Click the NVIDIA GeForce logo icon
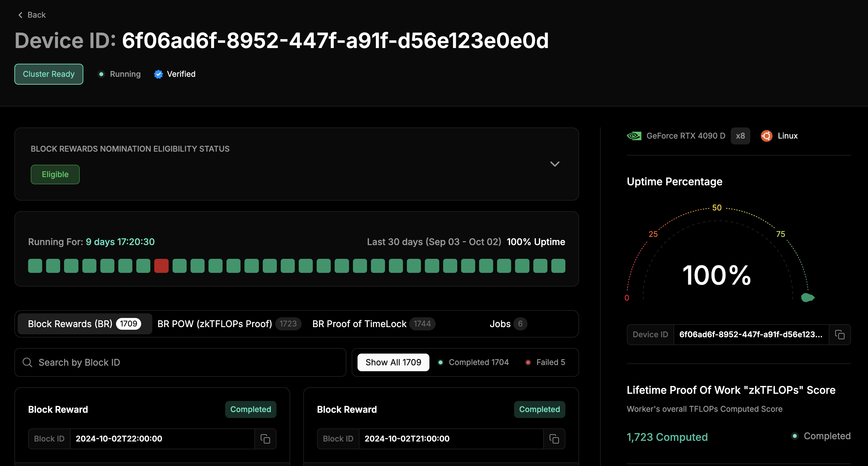Viewport: 868px width, 466px height. [634, 136]
